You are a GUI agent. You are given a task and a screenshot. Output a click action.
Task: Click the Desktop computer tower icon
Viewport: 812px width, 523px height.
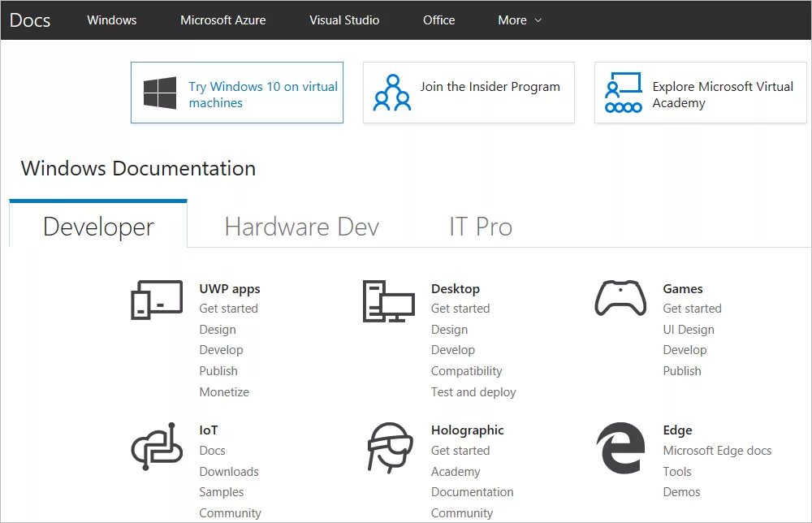coord(389,300)
